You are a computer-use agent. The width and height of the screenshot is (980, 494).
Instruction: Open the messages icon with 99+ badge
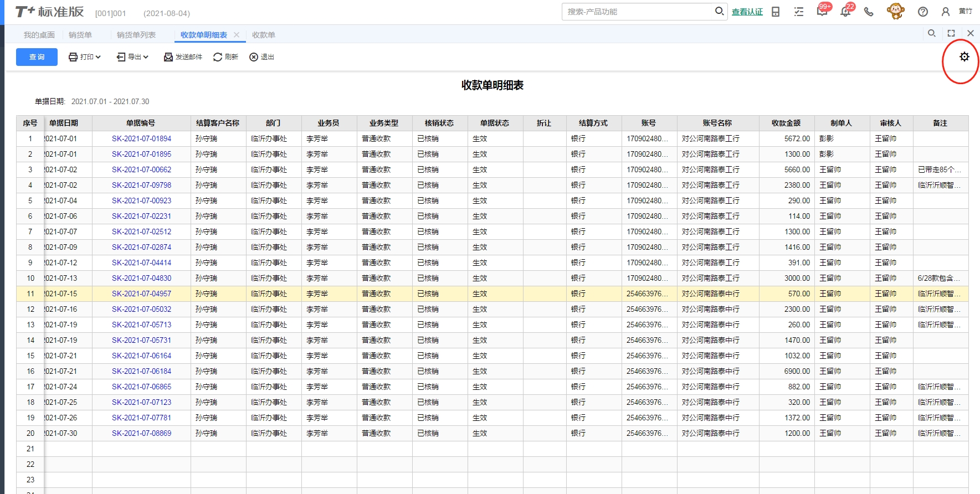click(x=823, y=11)
